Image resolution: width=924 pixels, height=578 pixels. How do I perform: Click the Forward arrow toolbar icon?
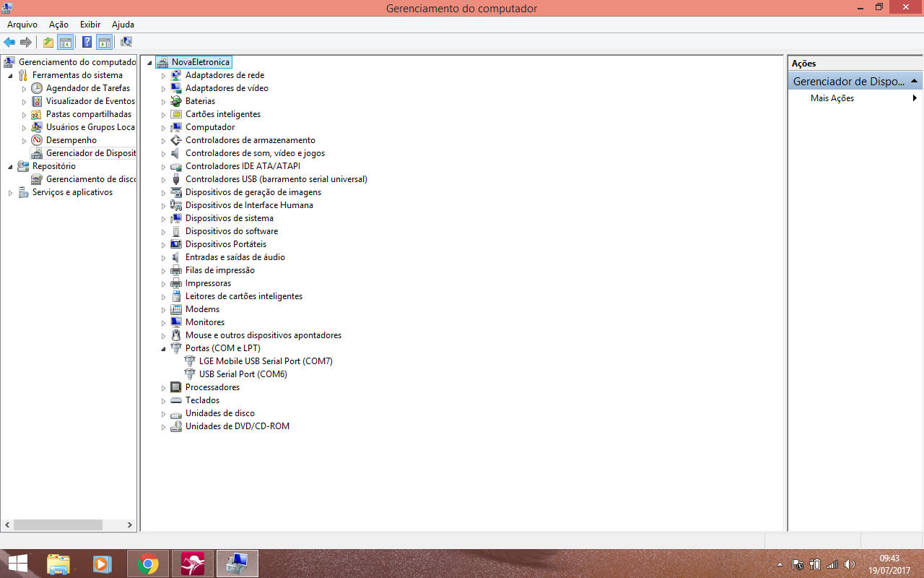pos(26,42)
